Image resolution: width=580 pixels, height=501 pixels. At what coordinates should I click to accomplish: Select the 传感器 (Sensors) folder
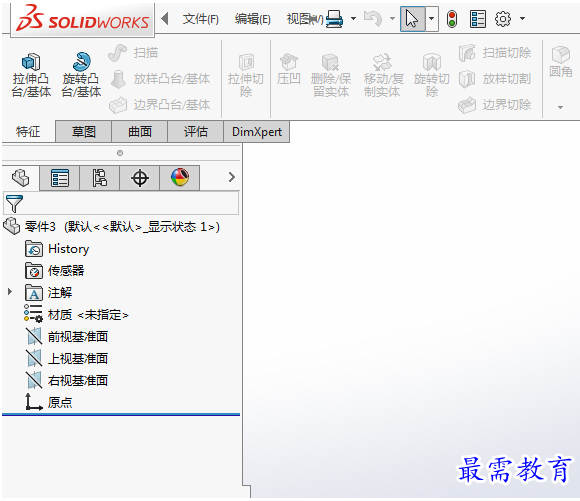click(55, 270)
